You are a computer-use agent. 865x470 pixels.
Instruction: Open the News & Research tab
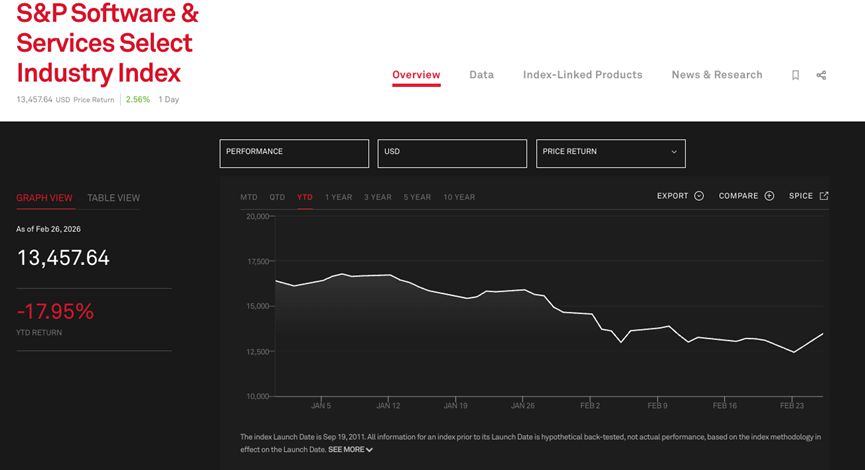tap(716, 75)
